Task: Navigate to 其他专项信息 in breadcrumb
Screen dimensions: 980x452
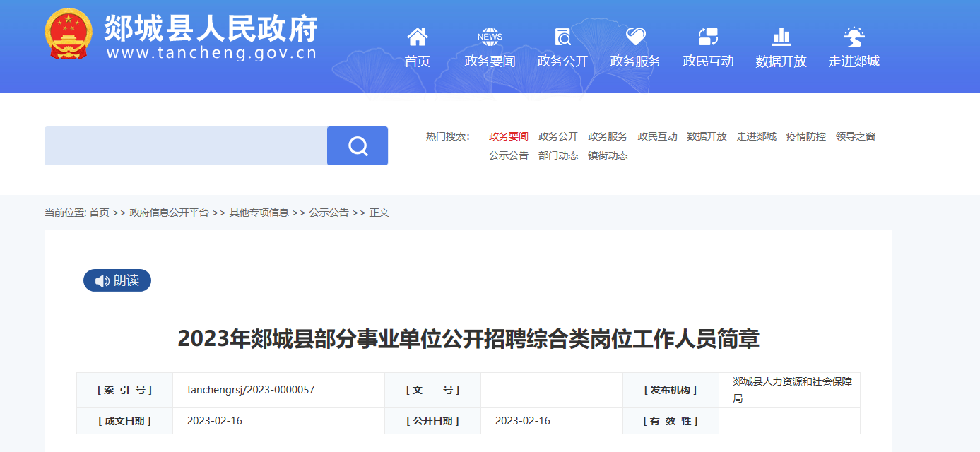Action: coord(259,213)
